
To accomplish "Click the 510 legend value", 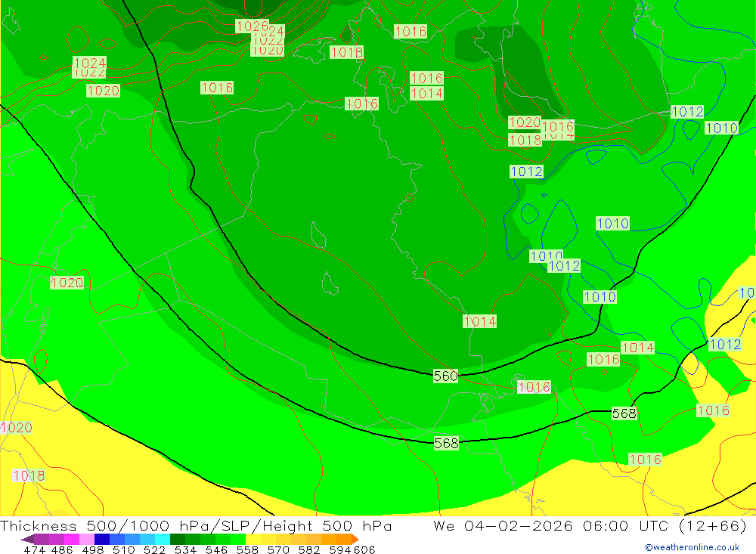I will pyautogui.click(x=123, y=549).
